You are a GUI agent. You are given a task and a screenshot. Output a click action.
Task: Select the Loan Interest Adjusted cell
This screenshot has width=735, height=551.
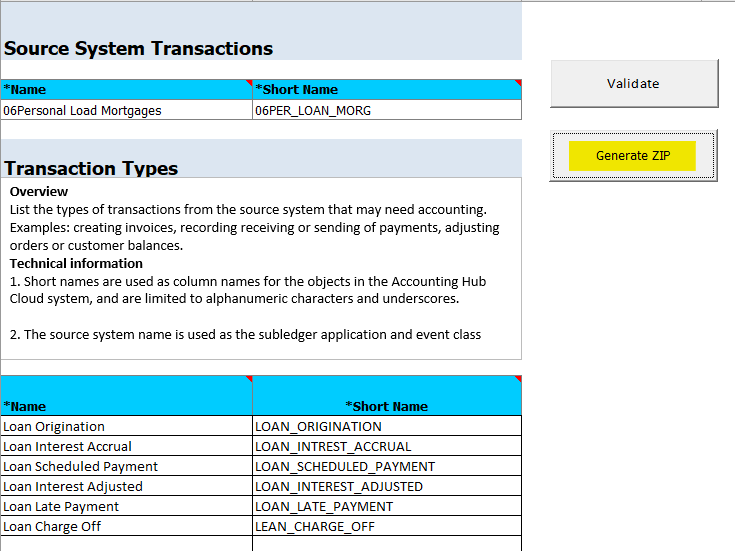coord(126,487)
